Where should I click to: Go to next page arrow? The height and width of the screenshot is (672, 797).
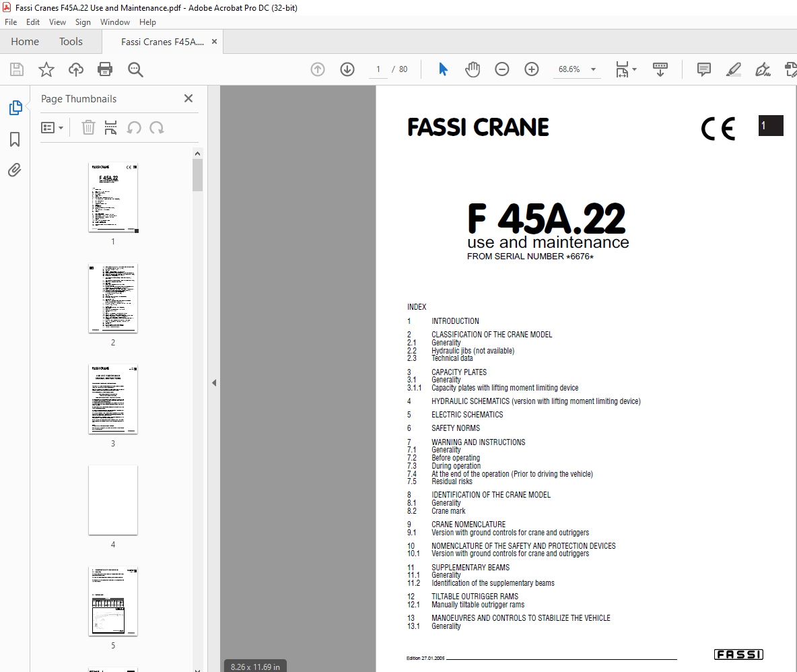tap(347, 69)
